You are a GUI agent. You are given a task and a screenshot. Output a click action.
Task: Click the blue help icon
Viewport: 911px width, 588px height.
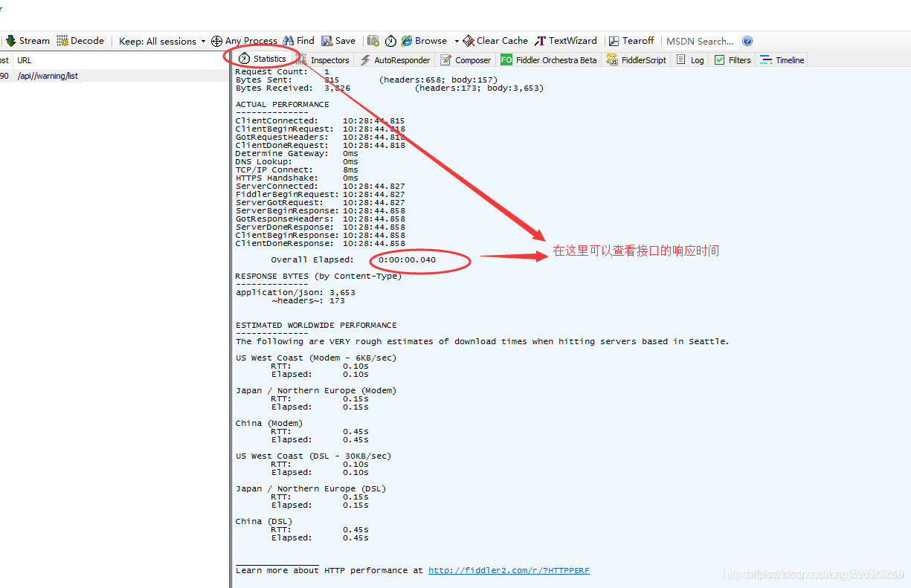click(747, 41)
